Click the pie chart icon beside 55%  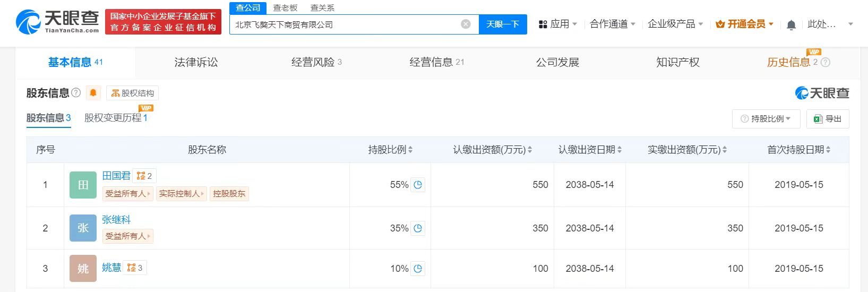tap(418, 185)
